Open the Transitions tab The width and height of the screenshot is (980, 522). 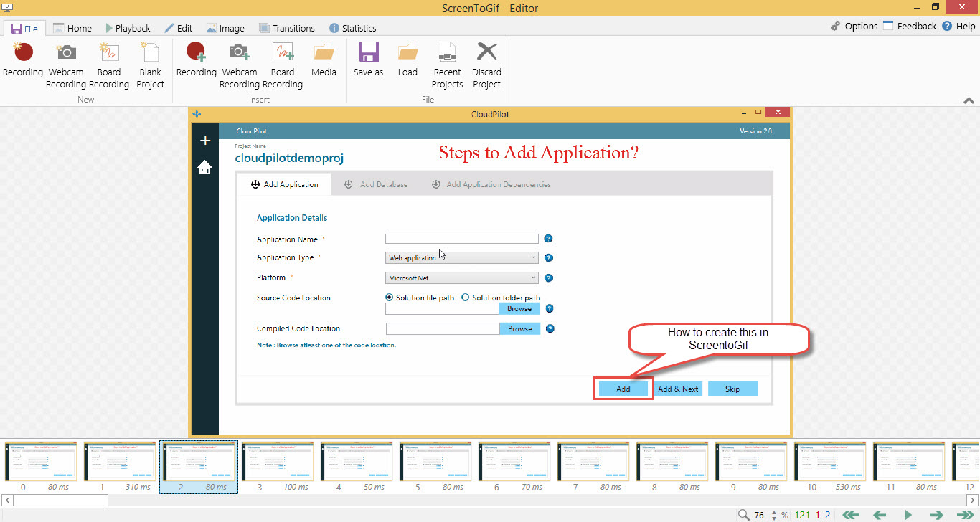click(x=286, y=28)
